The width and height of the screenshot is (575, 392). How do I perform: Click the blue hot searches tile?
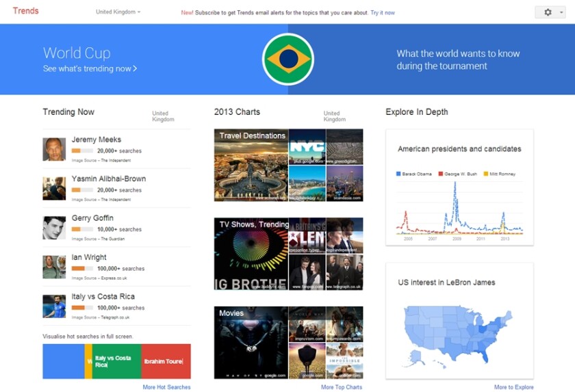[64, 361]
